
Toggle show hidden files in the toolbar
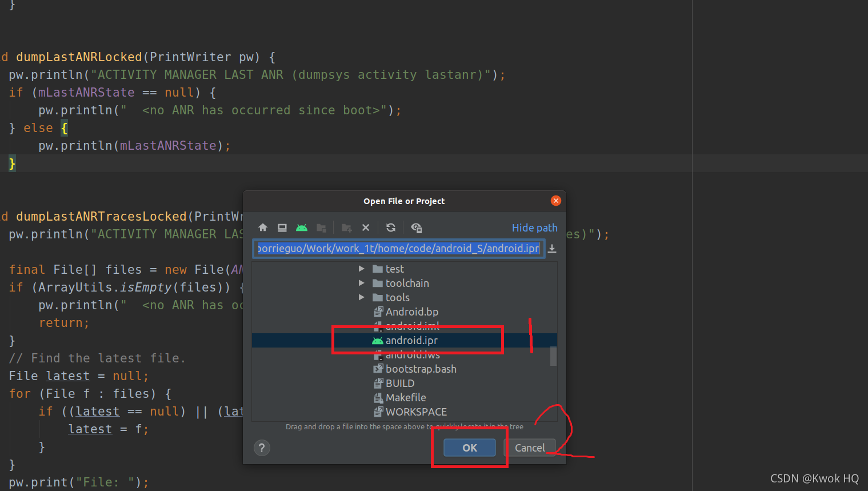point(416,227)
